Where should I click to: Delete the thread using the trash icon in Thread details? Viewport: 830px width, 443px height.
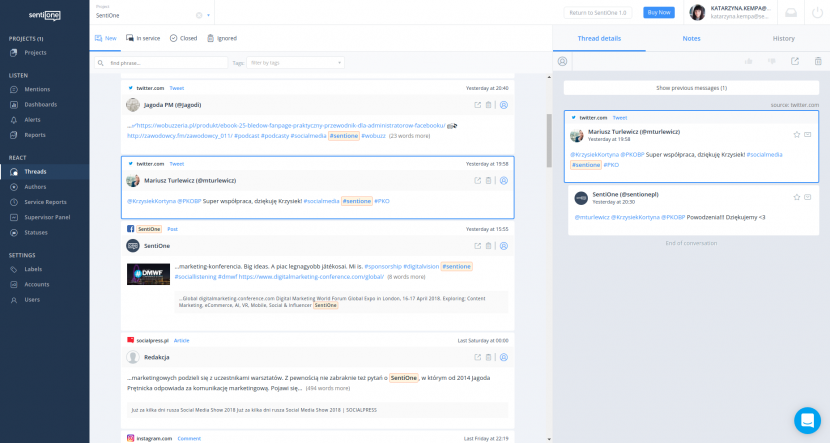(x=816, y=61)
